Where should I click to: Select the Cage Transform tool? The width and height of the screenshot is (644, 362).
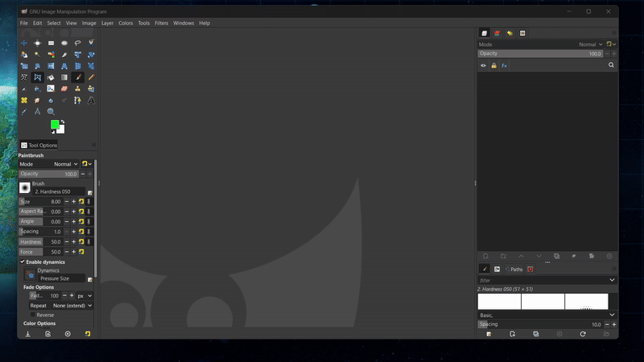point(37,77)
